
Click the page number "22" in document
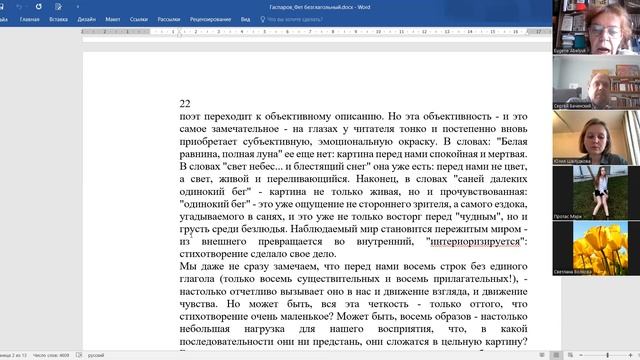point(185,104)
